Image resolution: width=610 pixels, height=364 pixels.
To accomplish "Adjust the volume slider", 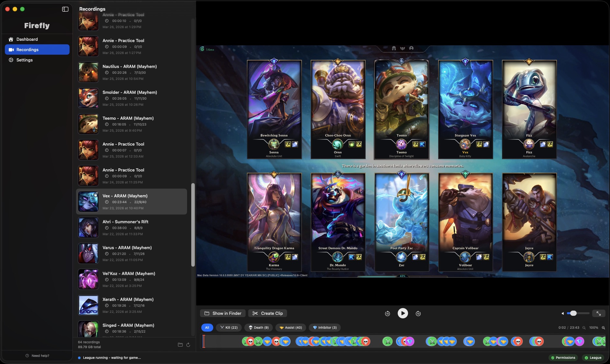I will click(x=578, y=313).
